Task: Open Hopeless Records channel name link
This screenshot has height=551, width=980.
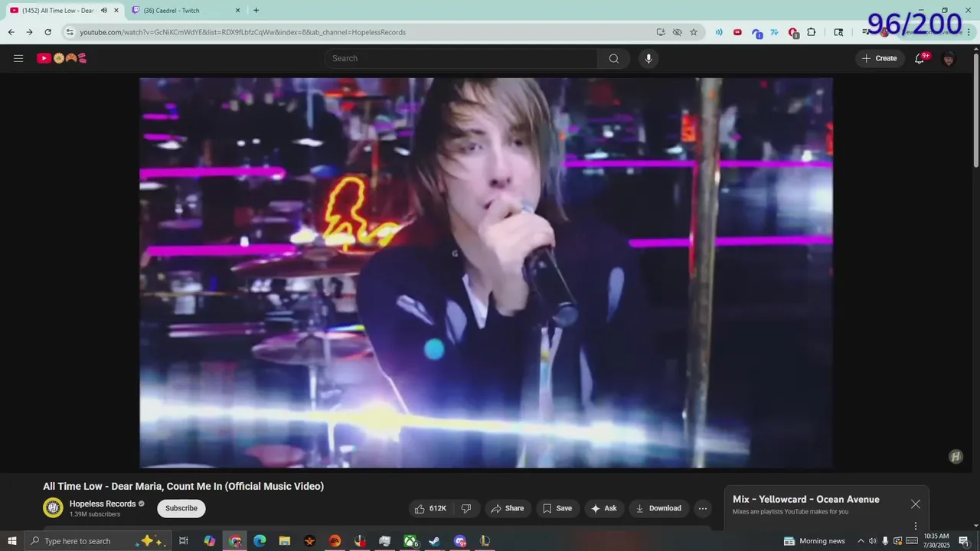Action: (x=103, y=504)
